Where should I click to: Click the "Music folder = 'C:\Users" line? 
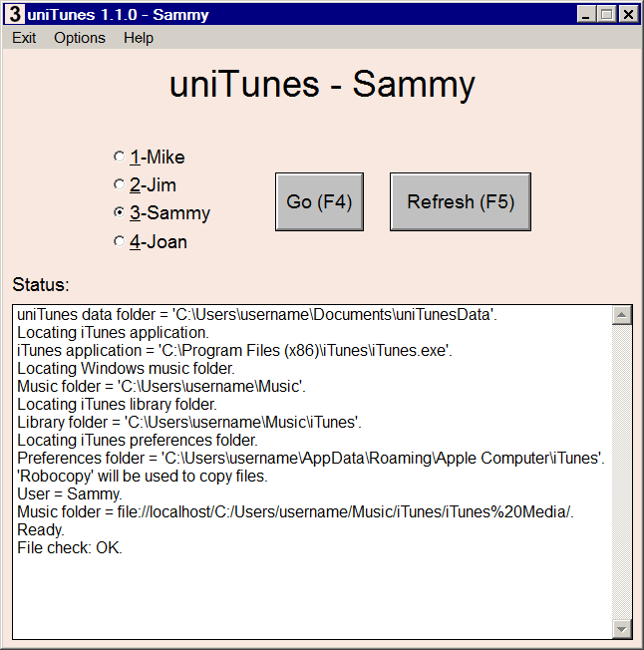pos(161,387)
